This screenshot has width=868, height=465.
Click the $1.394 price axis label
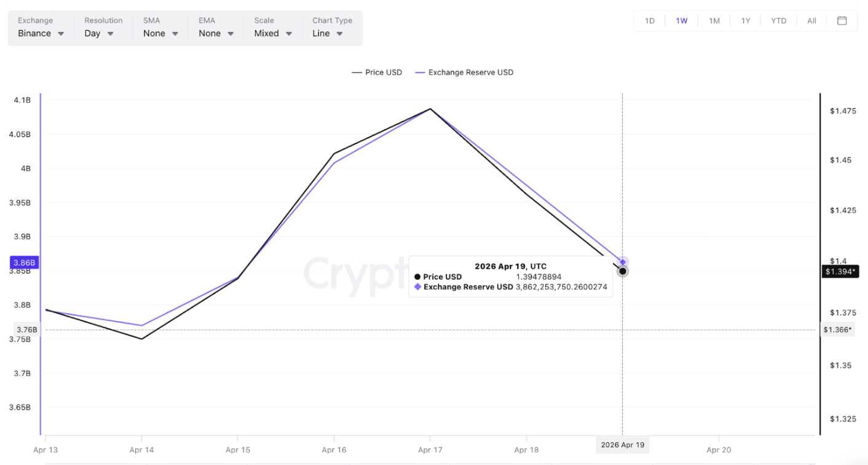click(840, 271)
